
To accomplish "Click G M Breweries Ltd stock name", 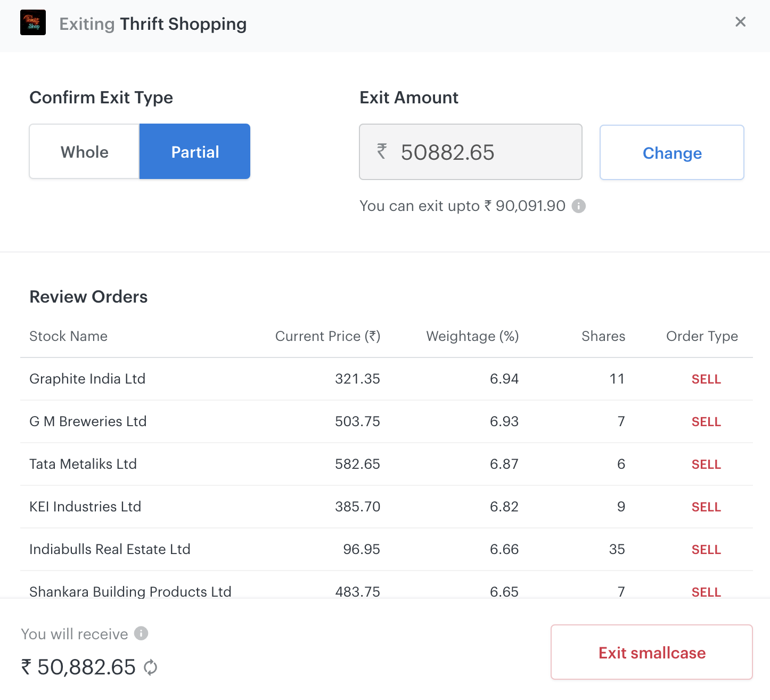I will pyautogui.click(x=88, y=421).
